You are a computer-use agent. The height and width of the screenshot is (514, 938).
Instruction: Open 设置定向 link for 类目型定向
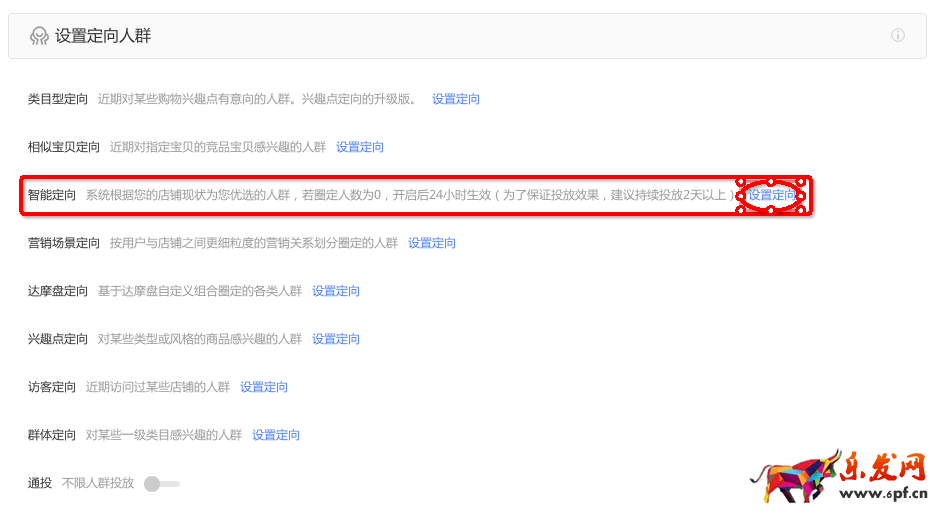point(456,99)
